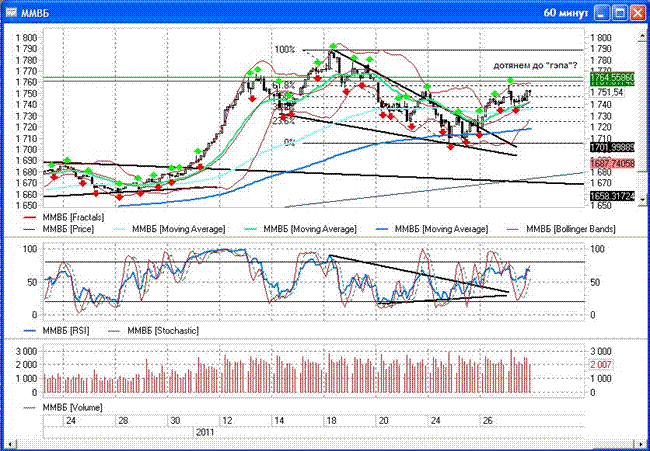Viewport: 650px width, 451px height.
Task: Select the ММВБ [RSI] legend entry
Action: [56, 330]
